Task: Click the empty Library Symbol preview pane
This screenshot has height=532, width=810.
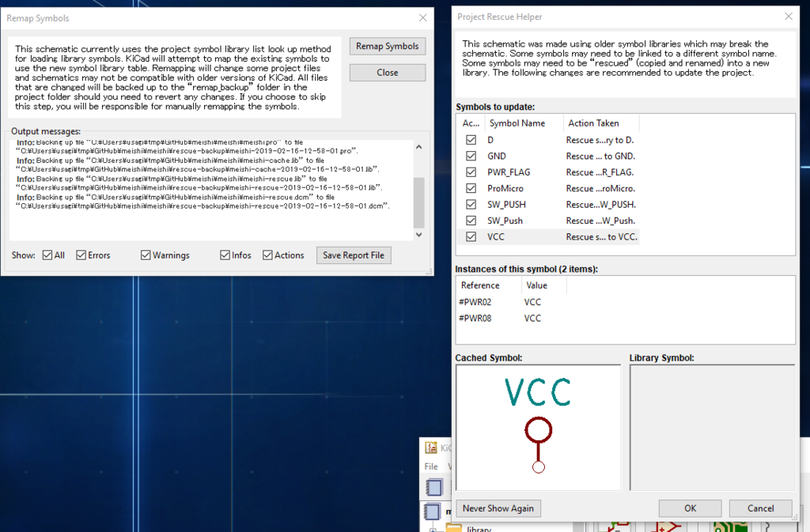Action: 712,428
